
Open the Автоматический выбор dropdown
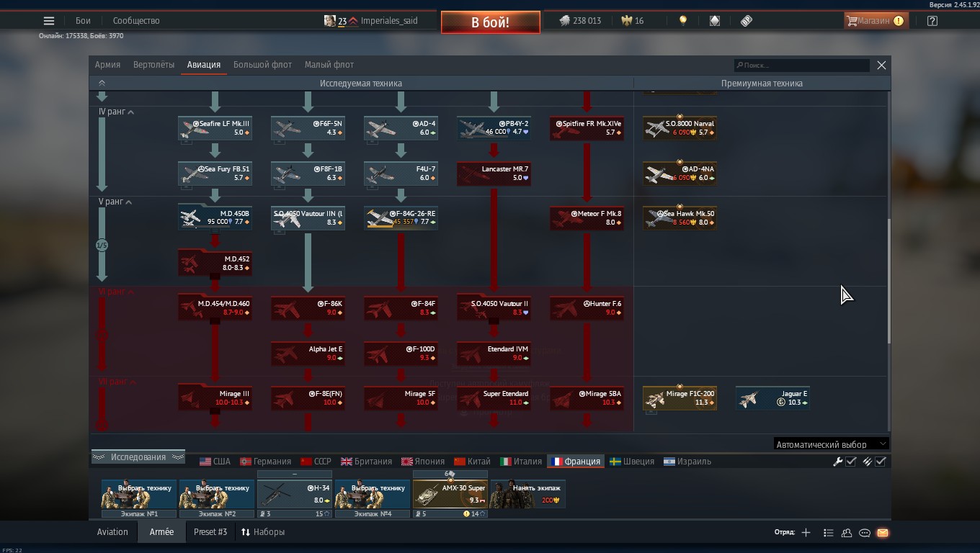point(832,444)
